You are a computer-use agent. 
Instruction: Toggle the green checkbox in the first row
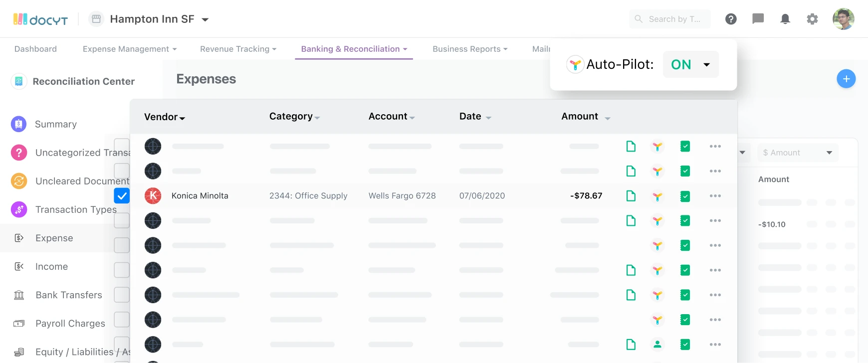pos(685,146)
